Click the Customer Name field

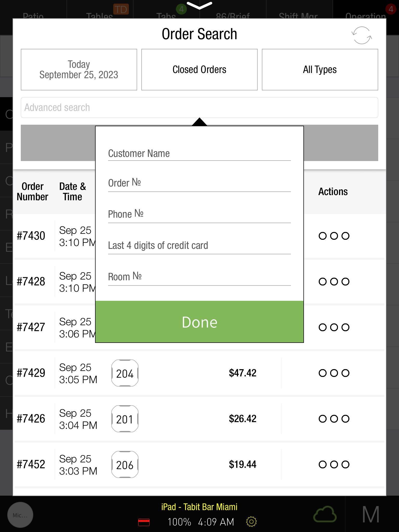(199, 154)
